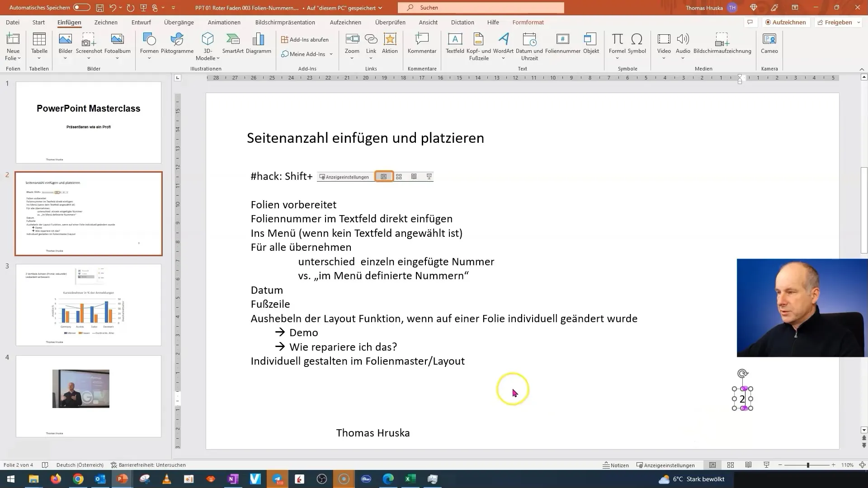
Task: Insert the Foliennummer
Action: 563,43
